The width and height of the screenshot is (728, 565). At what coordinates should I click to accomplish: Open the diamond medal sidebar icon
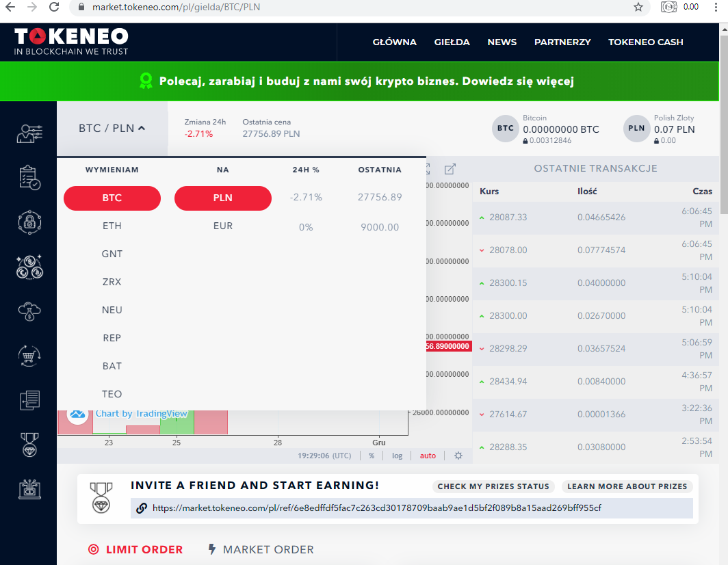click(x=29, y=445)
